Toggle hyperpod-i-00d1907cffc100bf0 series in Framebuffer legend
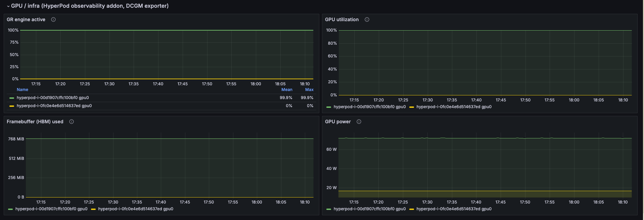644x220 pixels. pos(51,209)
